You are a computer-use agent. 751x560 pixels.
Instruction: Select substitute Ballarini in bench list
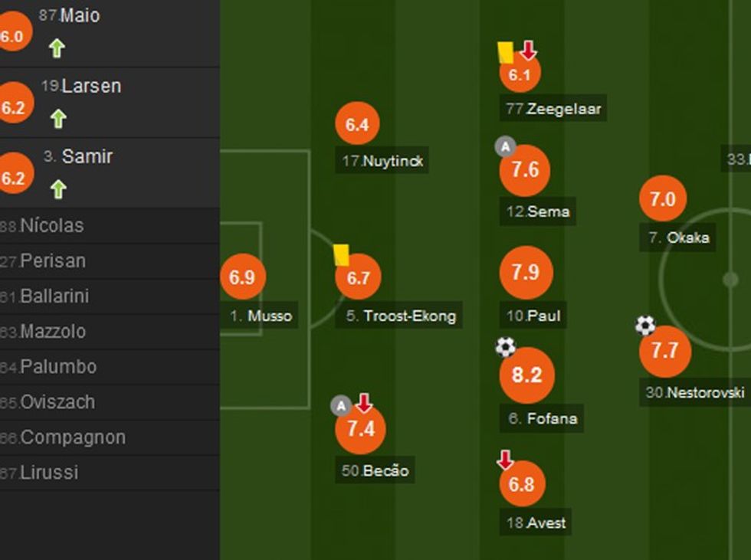pos(54,296)
